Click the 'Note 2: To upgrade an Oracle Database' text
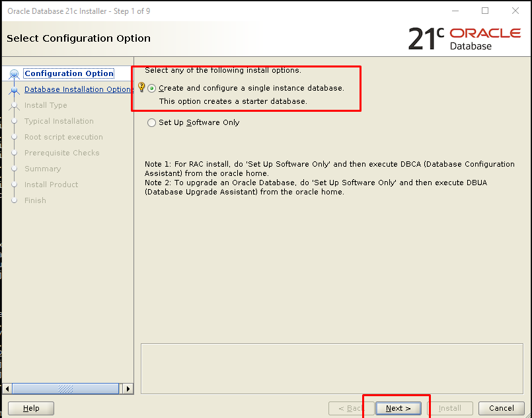 coord(221,183)
